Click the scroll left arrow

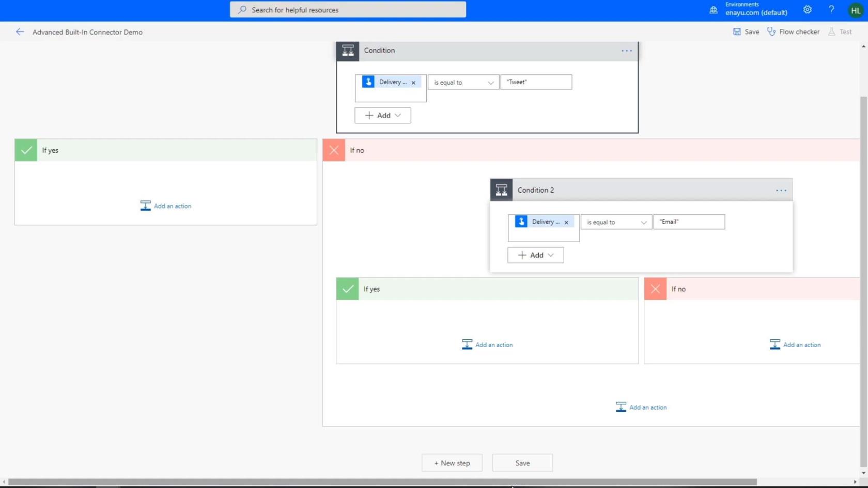(4, 482)
